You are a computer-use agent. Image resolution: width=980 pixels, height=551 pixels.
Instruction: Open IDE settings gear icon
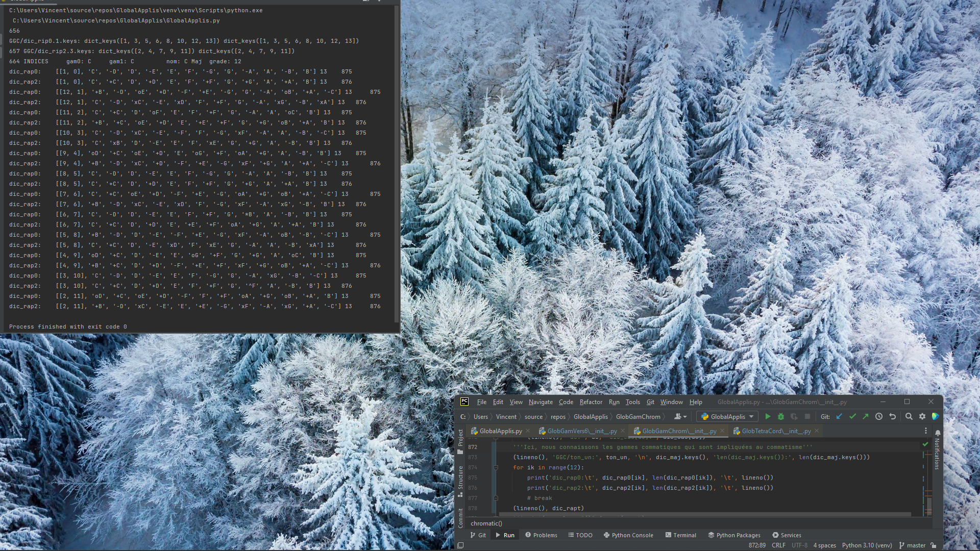(922, 416)
